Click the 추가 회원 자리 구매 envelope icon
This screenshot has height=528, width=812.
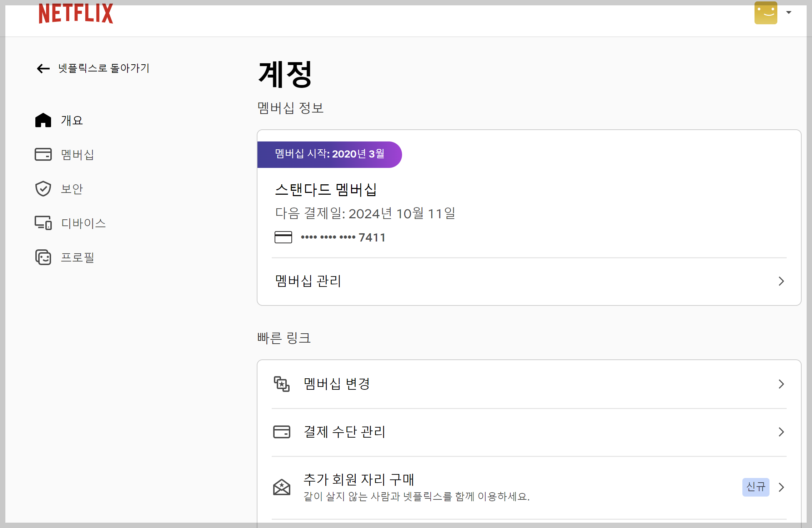pyautogui.click(x=282, y=487)
